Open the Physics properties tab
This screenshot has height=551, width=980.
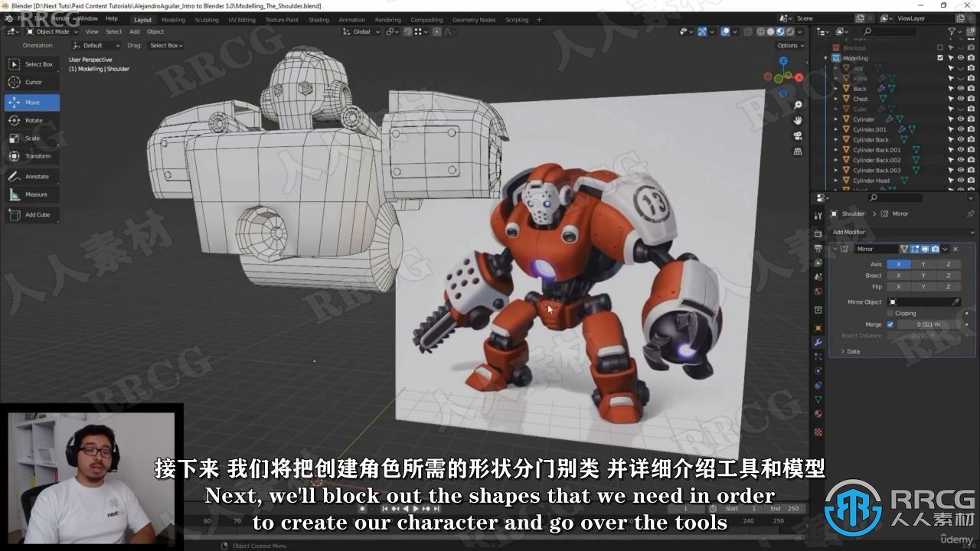pyautogui.click(x=818, y=370)
